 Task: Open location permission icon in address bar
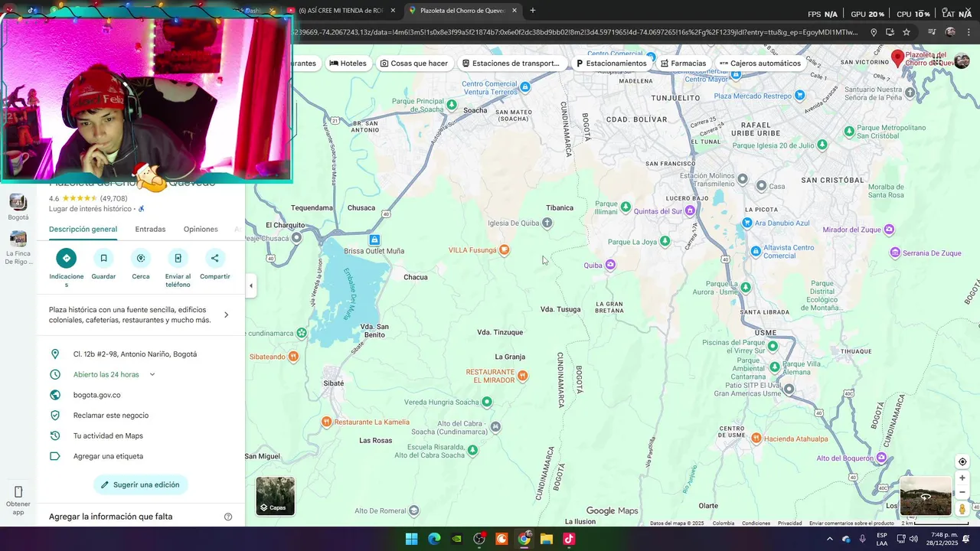coord(874,32)
